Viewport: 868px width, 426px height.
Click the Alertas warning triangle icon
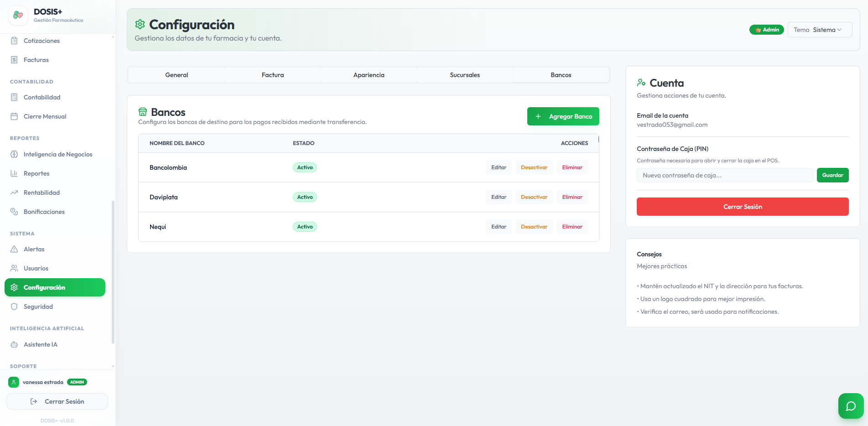tap(14, 249)
